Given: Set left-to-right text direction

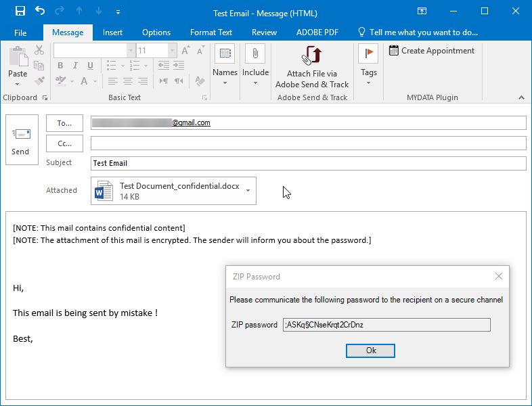Looking at the screenshot, I should pyautogui.click(x=164, y=81).
